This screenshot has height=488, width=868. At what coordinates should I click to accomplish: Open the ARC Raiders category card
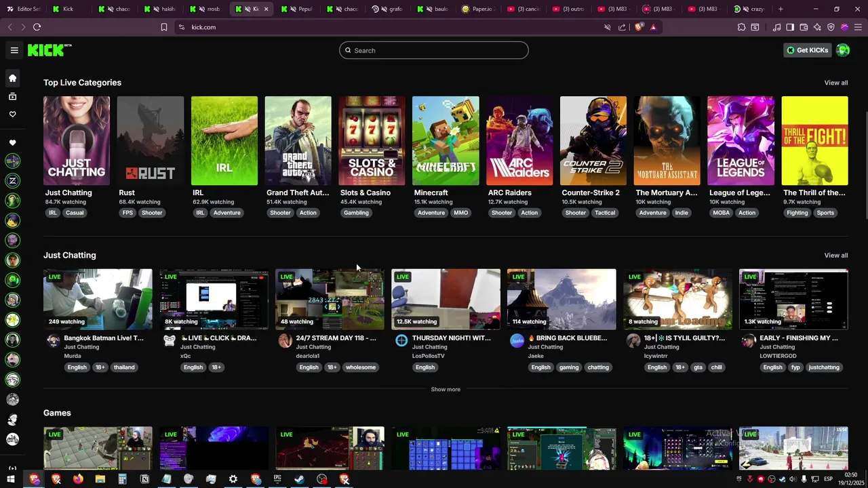519,141
